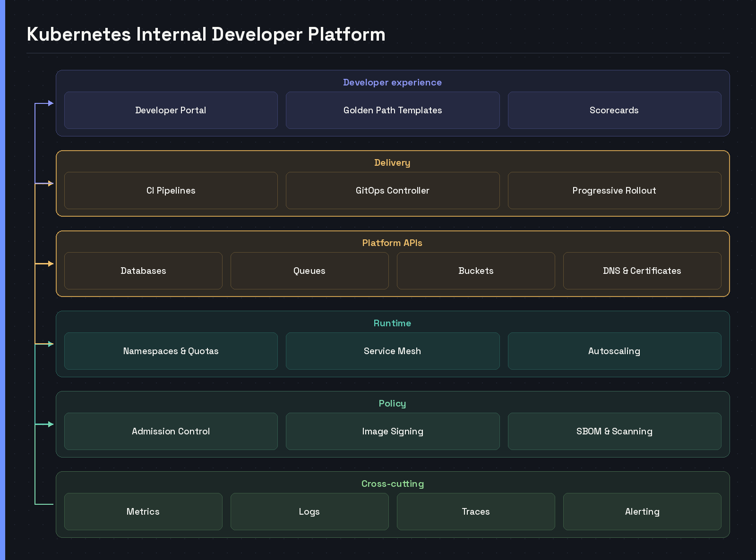Click the Policy layer heading
756x560 pixels.
(393, 403)
